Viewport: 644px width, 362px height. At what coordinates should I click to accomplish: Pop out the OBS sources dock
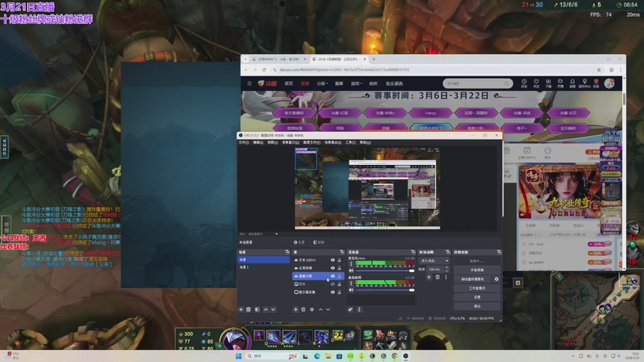pyautogui.click(x=341, y=252)
